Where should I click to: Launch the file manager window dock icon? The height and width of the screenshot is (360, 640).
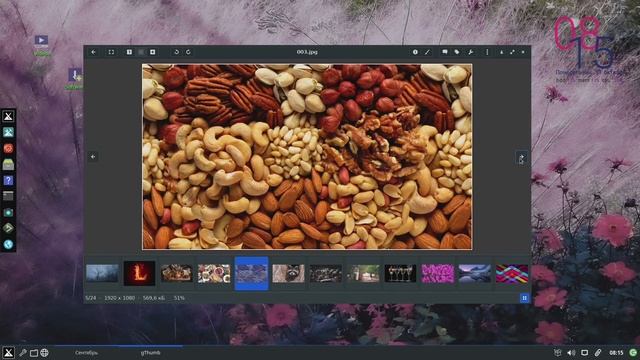point(8,196)
